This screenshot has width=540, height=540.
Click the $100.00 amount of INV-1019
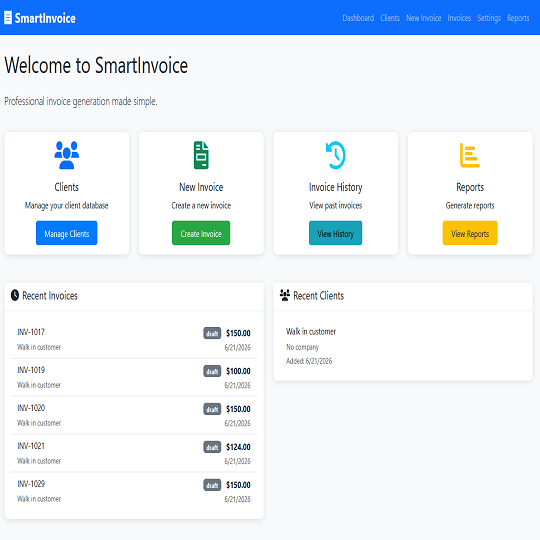pos(238,371)
